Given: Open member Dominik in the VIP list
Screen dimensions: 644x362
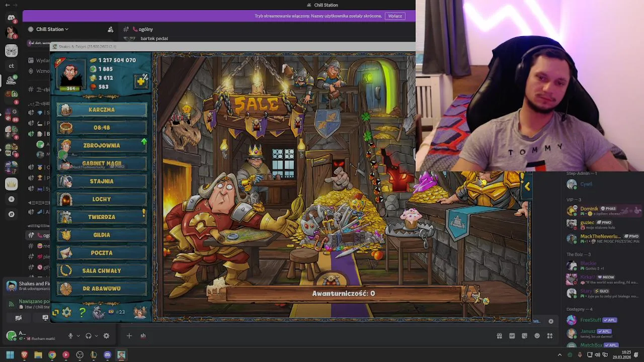Looking at the screenshot, I should 603,211.
